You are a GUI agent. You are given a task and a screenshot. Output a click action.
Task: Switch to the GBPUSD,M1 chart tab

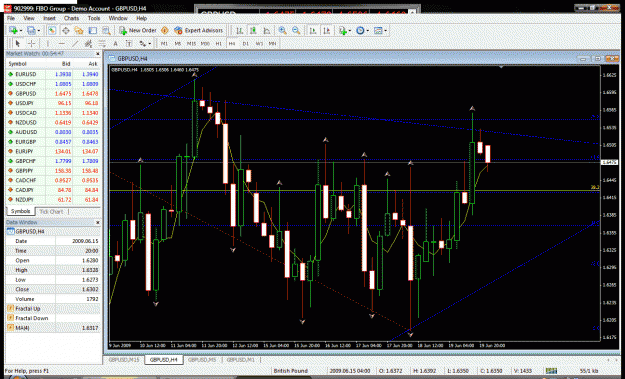[x=240, y=360]
